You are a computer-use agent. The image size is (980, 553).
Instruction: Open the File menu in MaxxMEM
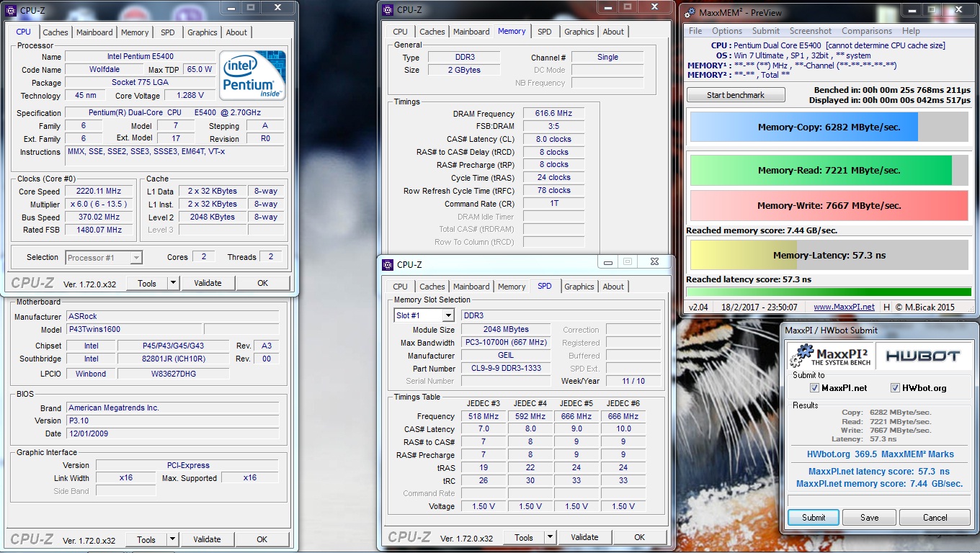[695, 31]
